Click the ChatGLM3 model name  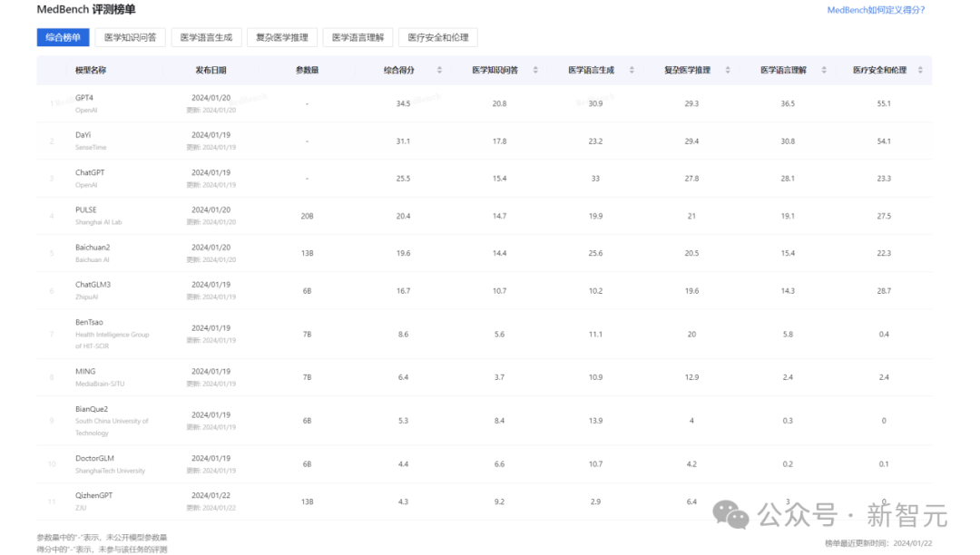pos(93,285)
